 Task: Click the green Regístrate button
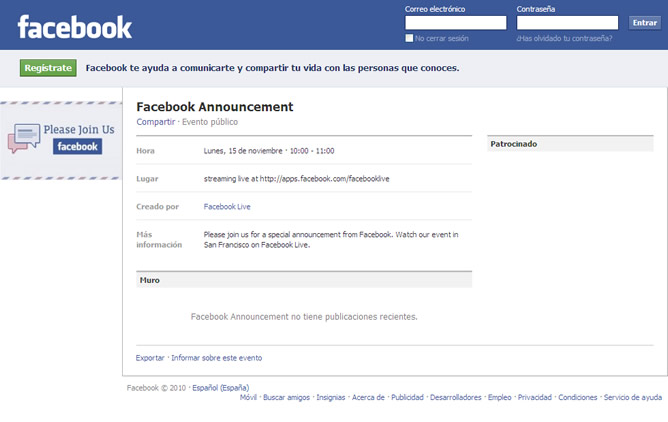click(x=48, y=68)
